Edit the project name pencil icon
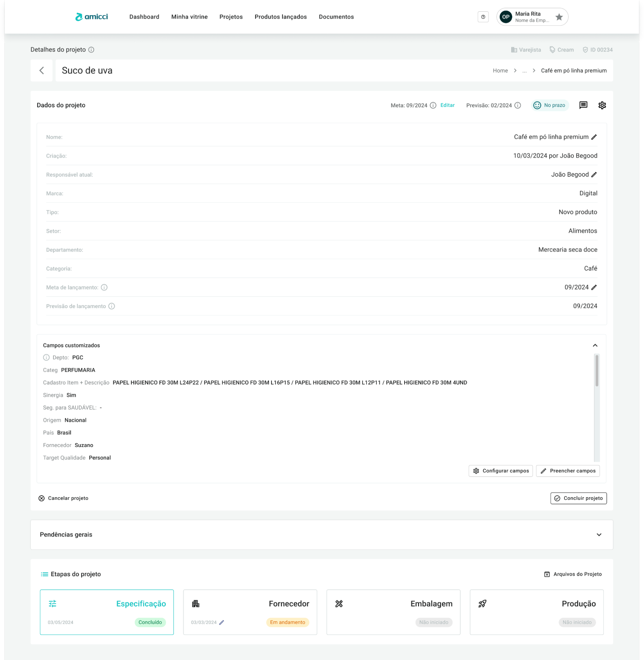The image size is (644, 660). tap(594, 137)
